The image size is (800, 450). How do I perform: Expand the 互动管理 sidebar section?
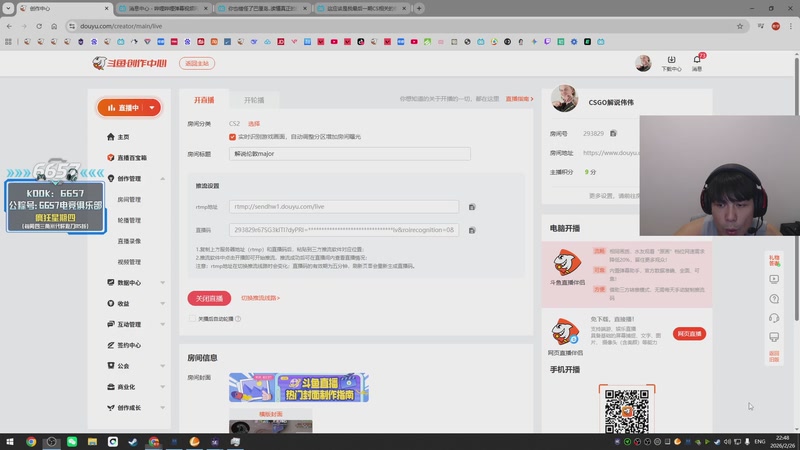click(x=162, y=324)
